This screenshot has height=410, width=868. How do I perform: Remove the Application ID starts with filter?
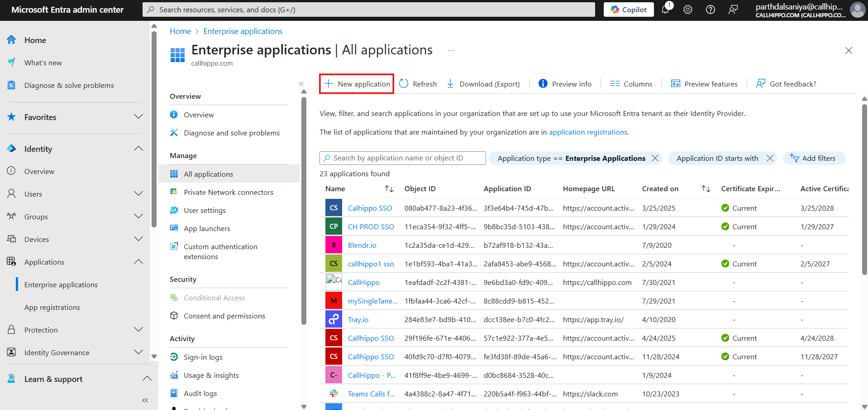pos(770,158)
